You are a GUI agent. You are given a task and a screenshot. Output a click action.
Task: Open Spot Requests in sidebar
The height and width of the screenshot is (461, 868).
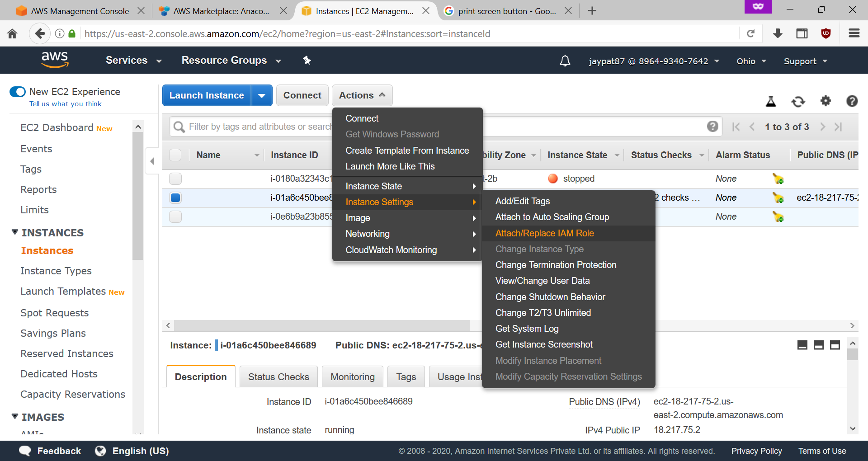(55, 313)
